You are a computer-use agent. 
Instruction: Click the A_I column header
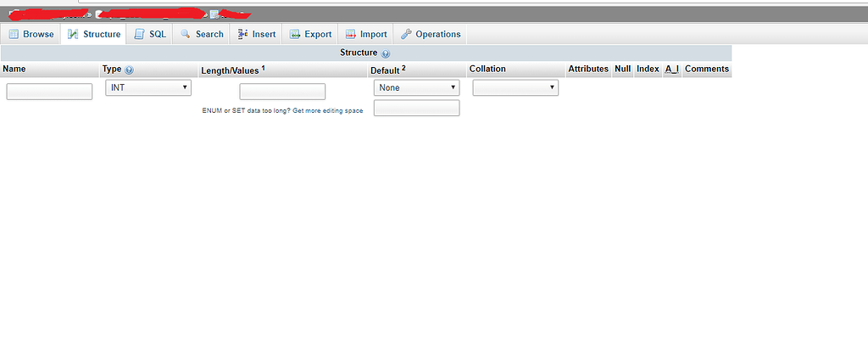pos(671,70)
